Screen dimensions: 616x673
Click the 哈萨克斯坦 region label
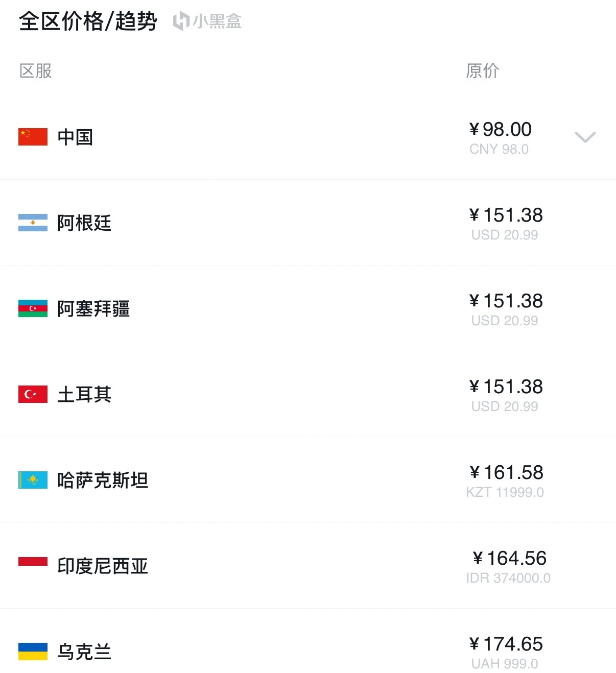(103, 480)
